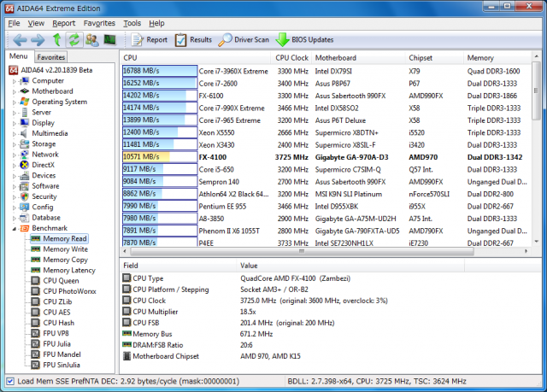This screenshot has width=547, height=392.
Task: Click the Motherboard tree icon
Action: (25, 91)
